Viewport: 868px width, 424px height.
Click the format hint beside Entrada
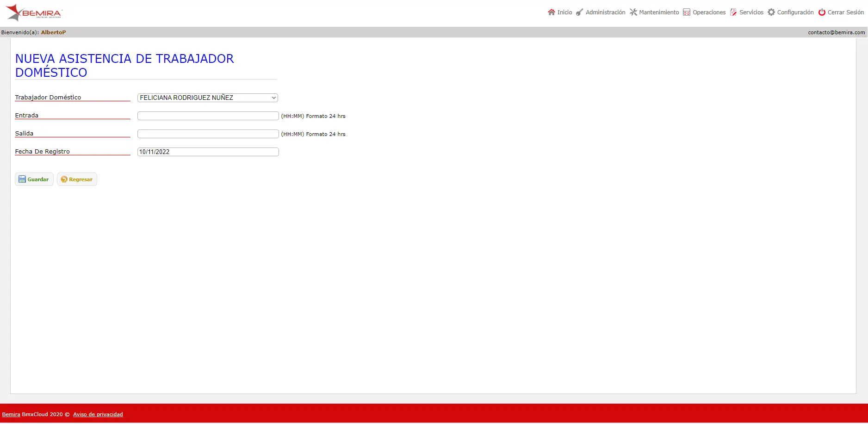pyautogui.click(x=313, y=116)
